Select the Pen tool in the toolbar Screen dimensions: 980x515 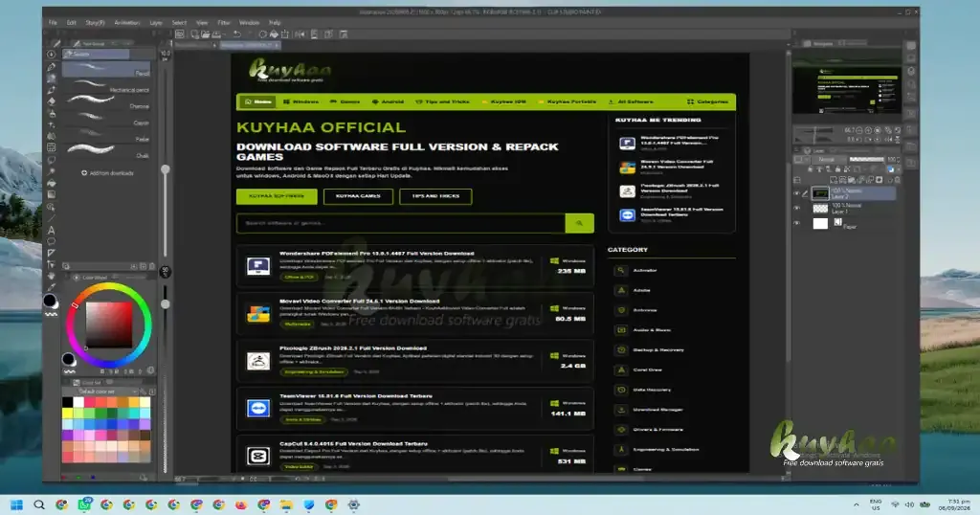(x=52, y=67)
